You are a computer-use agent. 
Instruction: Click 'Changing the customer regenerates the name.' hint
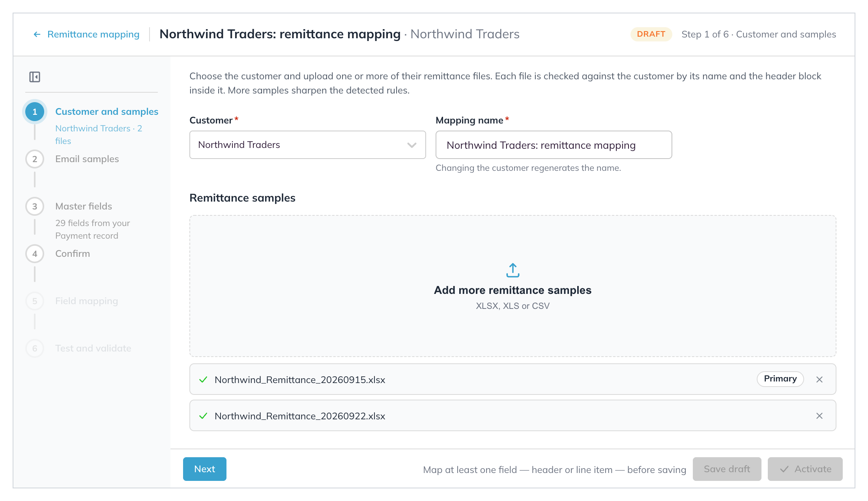click(x=528, y=168)
